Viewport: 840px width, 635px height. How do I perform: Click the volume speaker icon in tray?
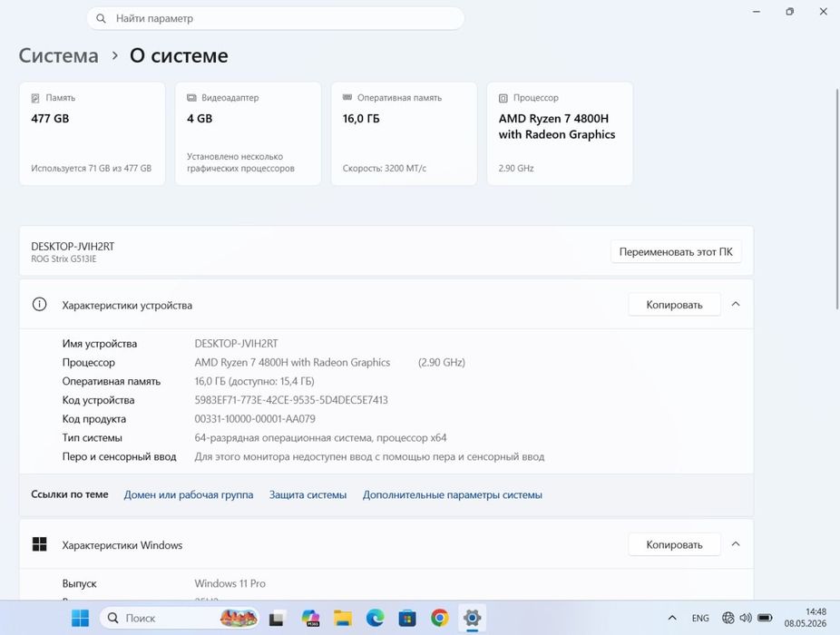point(746,618)
